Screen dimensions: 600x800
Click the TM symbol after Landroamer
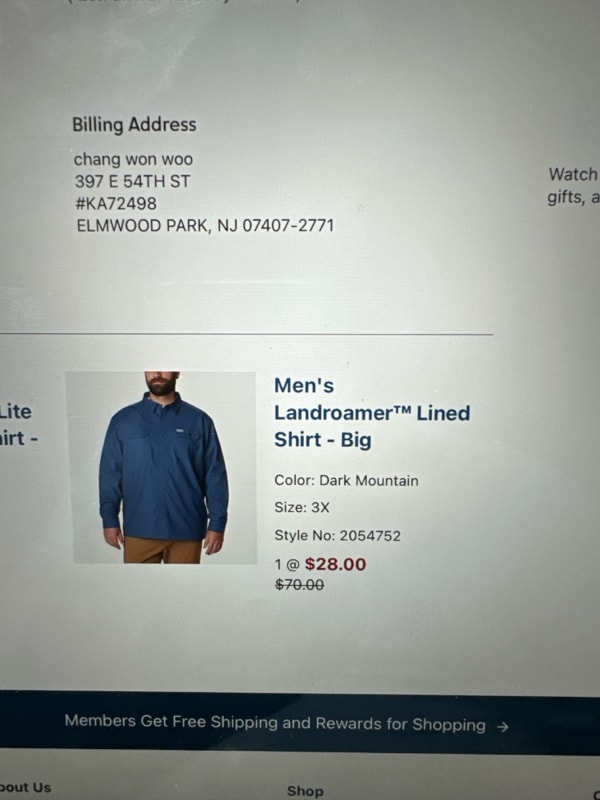point(402,409)
